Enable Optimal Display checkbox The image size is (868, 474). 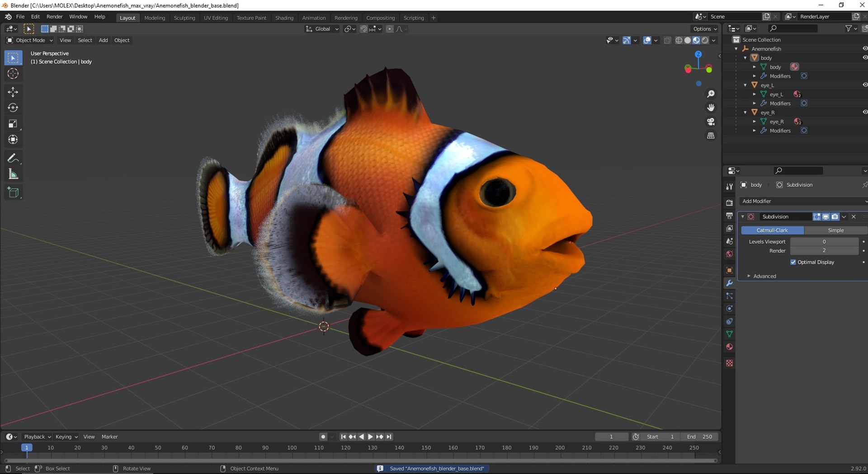click(x=793, y=262)
